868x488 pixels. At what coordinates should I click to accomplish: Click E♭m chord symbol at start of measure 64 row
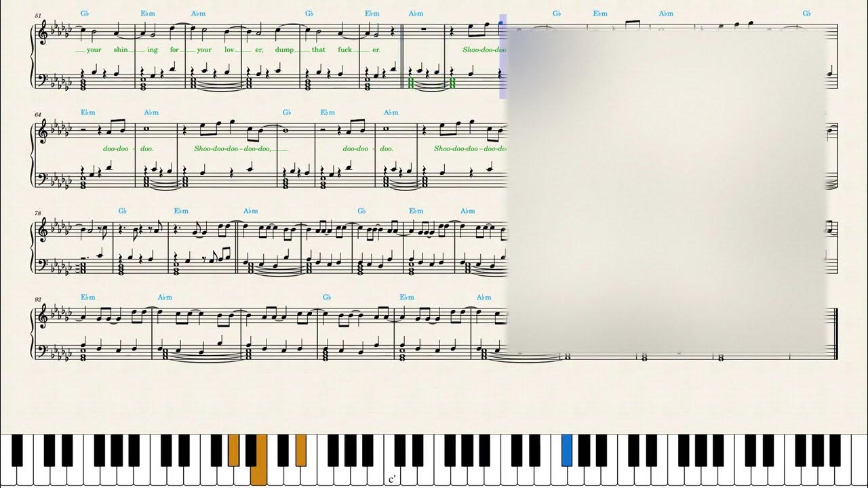(88, 113)
